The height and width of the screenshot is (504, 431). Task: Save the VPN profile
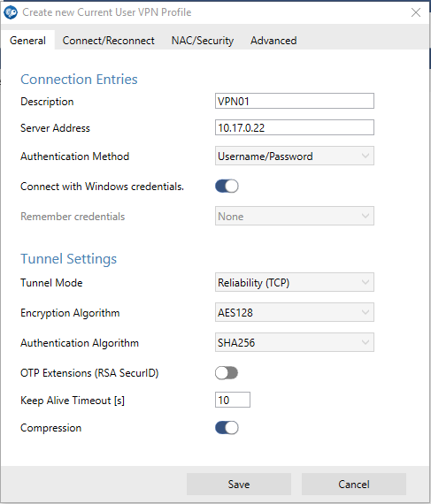click(x=239, y=484)
